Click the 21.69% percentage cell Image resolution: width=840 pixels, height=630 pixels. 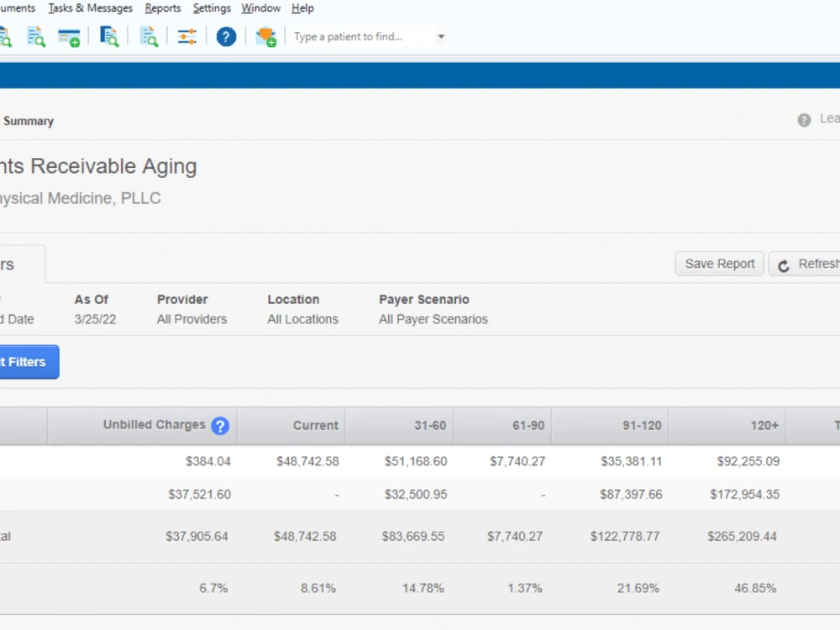pyautogui.click(x=638, y=588)
